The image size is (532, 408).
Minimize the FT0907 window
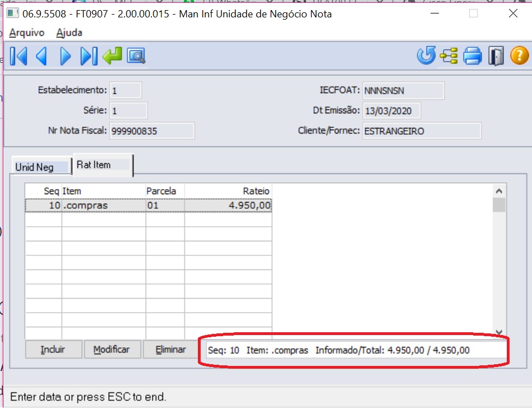click(434, 13)
